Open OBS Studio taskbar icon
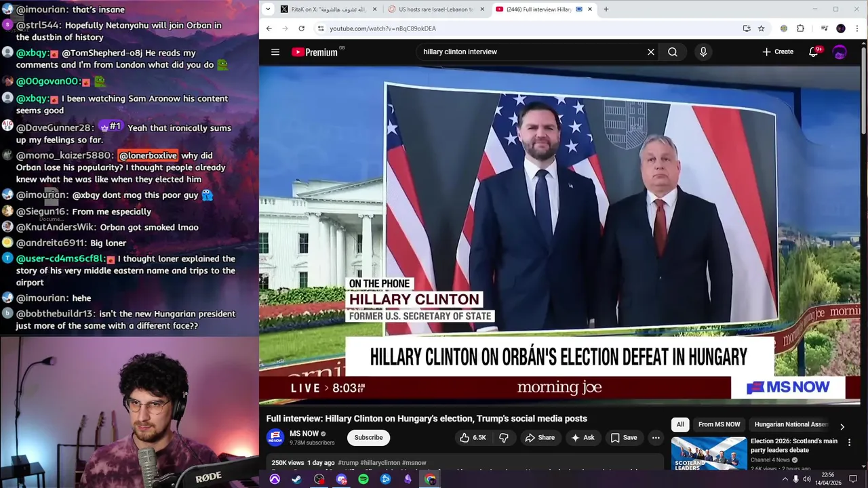This screenshot has height=488, width=868. pyautogui.click(x=319, y=479)
